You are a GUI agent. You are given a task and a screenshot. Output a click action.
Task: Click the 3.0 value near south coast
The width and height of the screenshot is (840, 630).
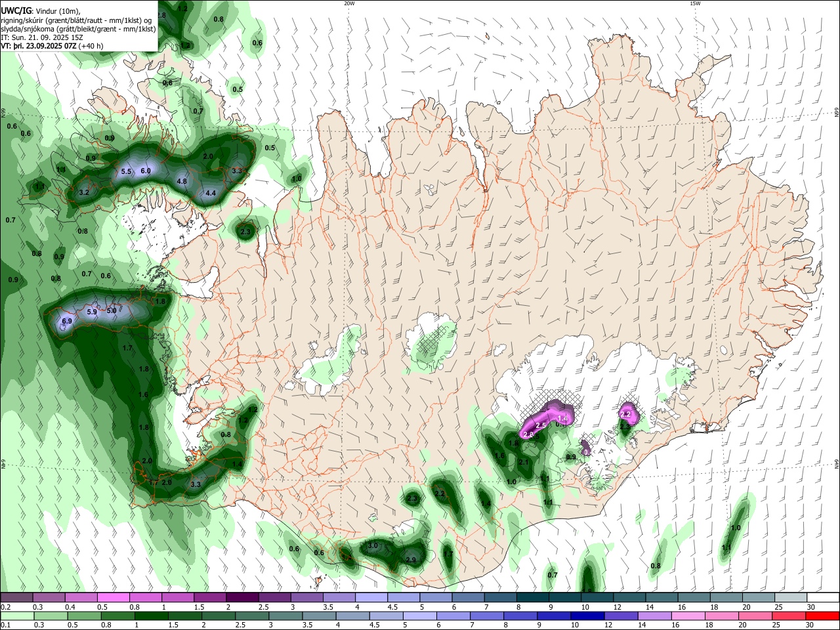[x=373, y=546]
